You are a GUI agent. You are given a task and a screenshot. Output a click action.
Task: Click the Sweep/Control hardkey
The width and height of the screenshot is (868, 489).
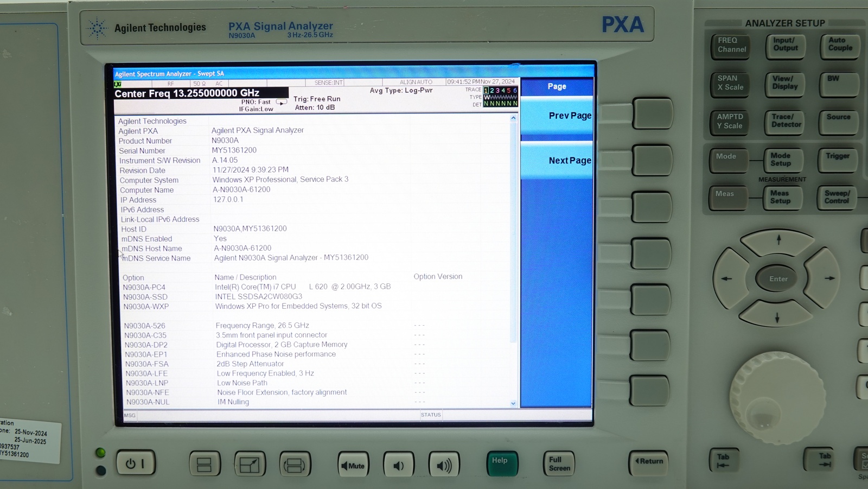click(x=837, y=197)
